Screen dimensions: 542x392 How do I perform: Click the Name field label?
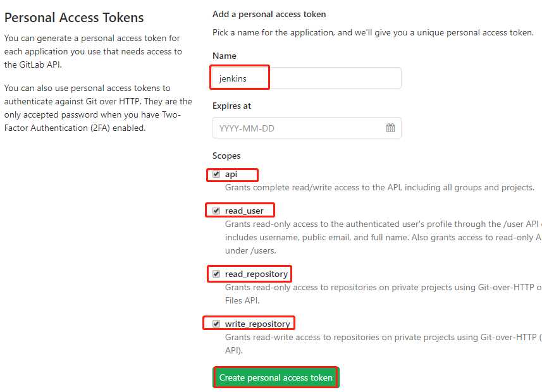tap(225, 56)
